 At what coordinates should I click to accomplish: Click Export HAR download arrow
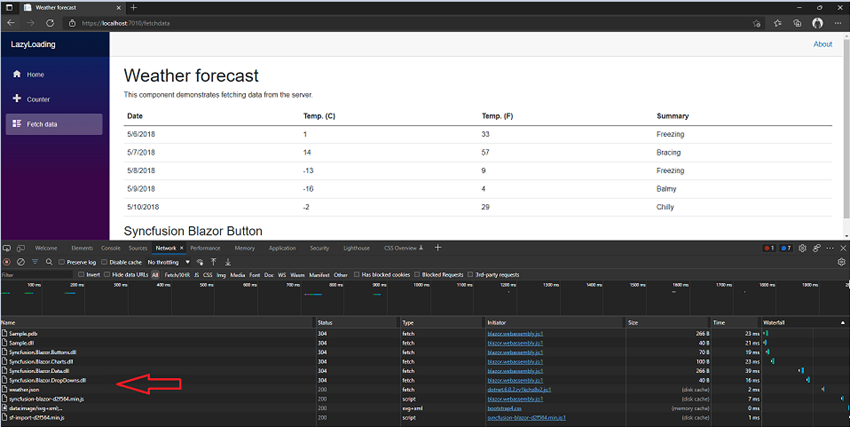click(x=228, y=262)
